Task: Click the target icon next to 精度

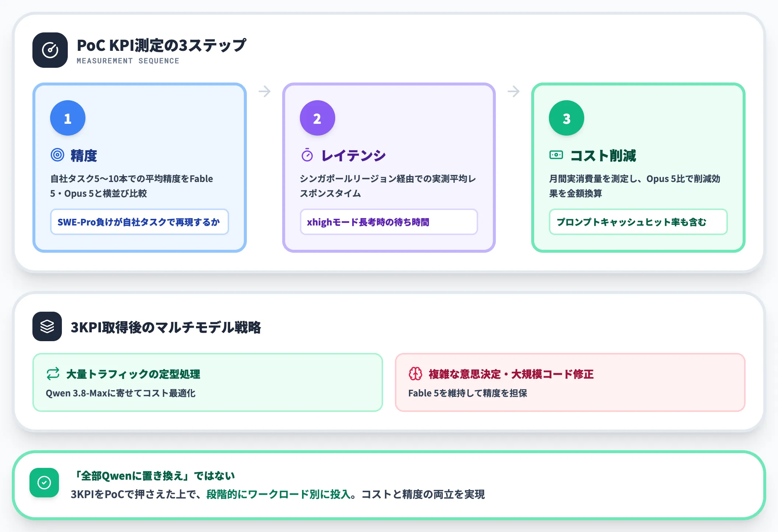Action: tap(57, 155)
